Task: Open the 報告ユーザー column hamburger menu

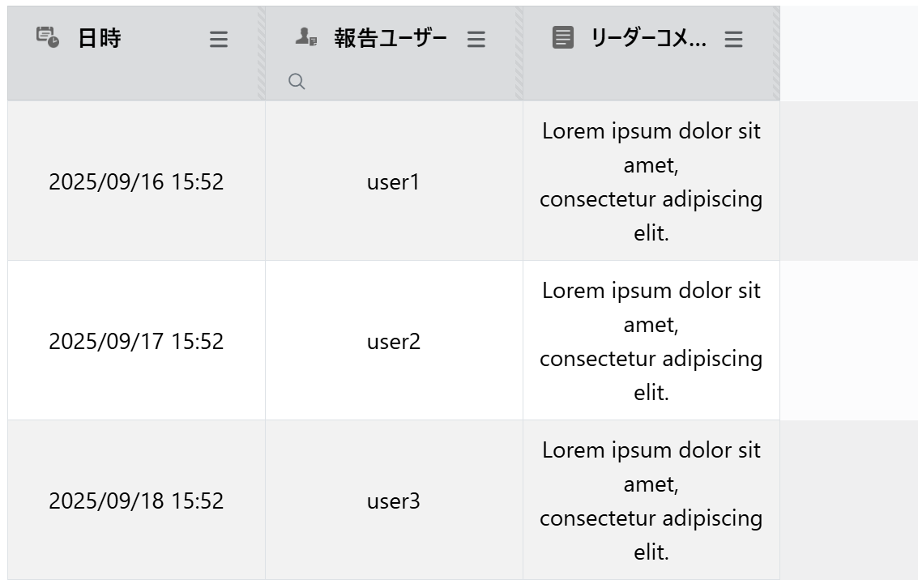Action: pos(476,39)
